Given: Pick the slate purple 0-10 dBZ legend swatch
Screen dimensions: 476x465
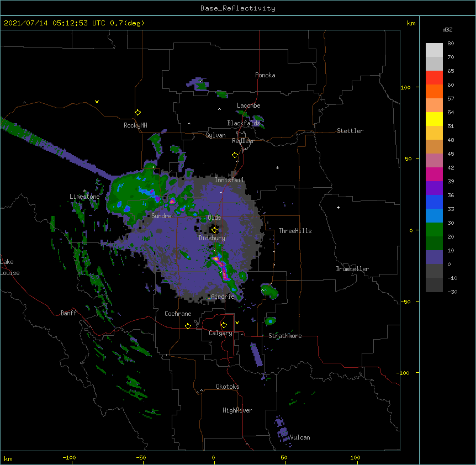Looking at the screenshot, I should pos(434,257).
